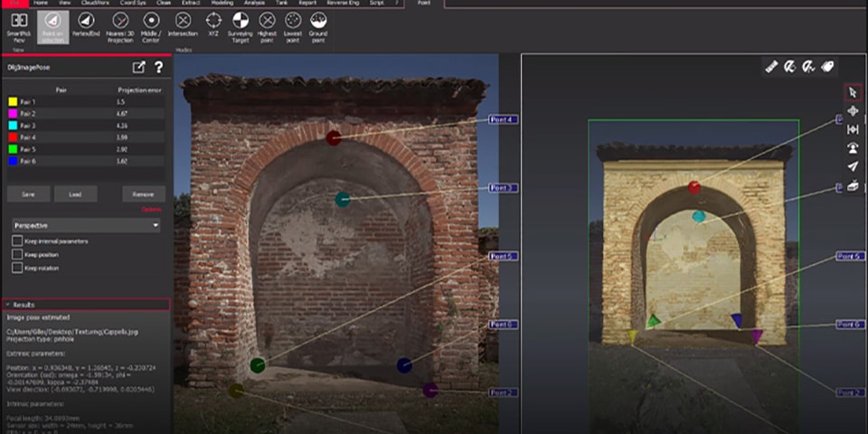This screenshot has width=868, height=434.
Task: Select the paper-plane fly navigation icon
Action: (853, 166)
